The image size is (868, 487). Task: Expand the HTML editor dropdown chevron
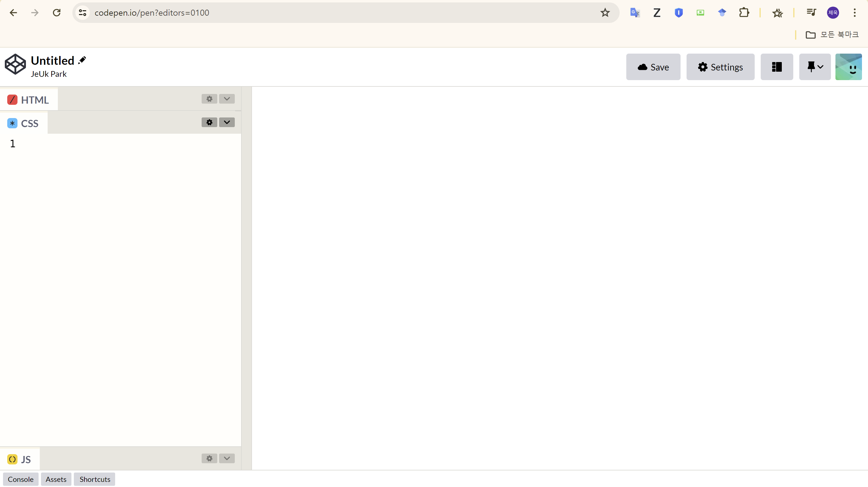point(227,99)
